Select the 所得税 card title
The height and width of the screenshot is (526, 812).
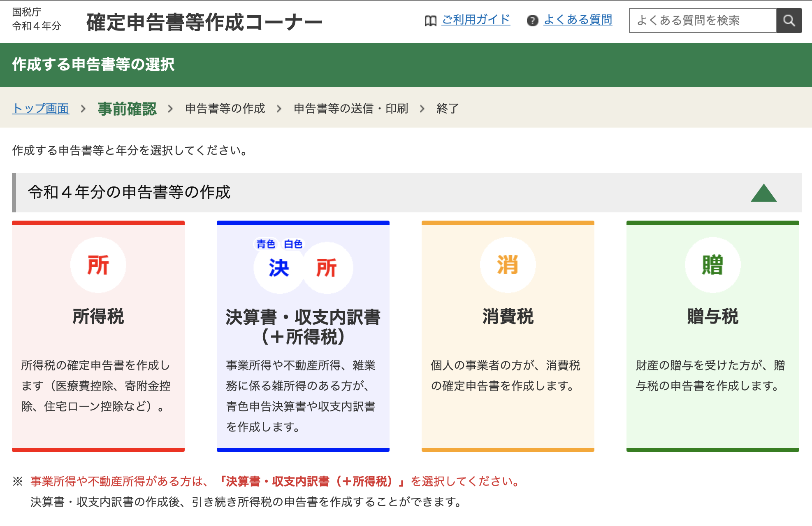[98, 317]
